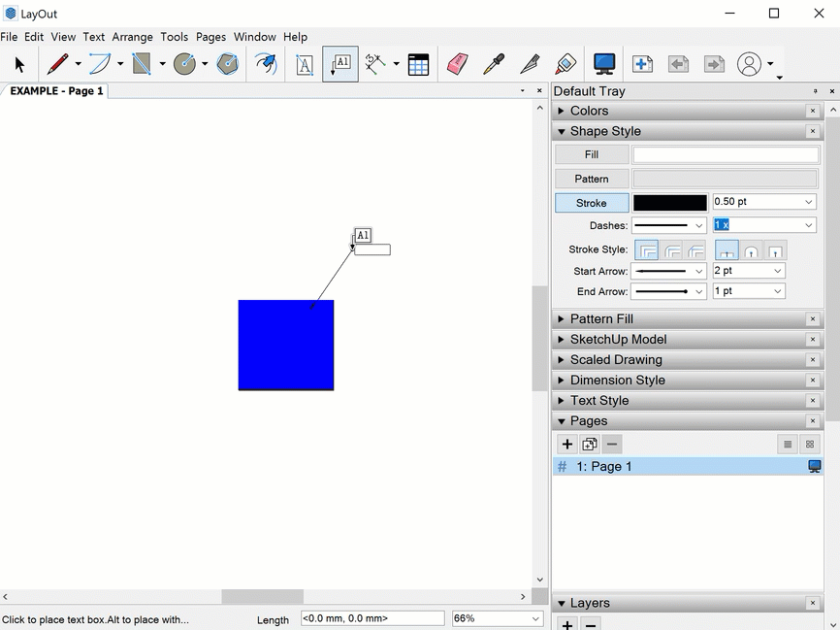Start the presentation with the monitor icon
Screen dimensions: 840x630
pyautogui.click(x=603, y=63)
